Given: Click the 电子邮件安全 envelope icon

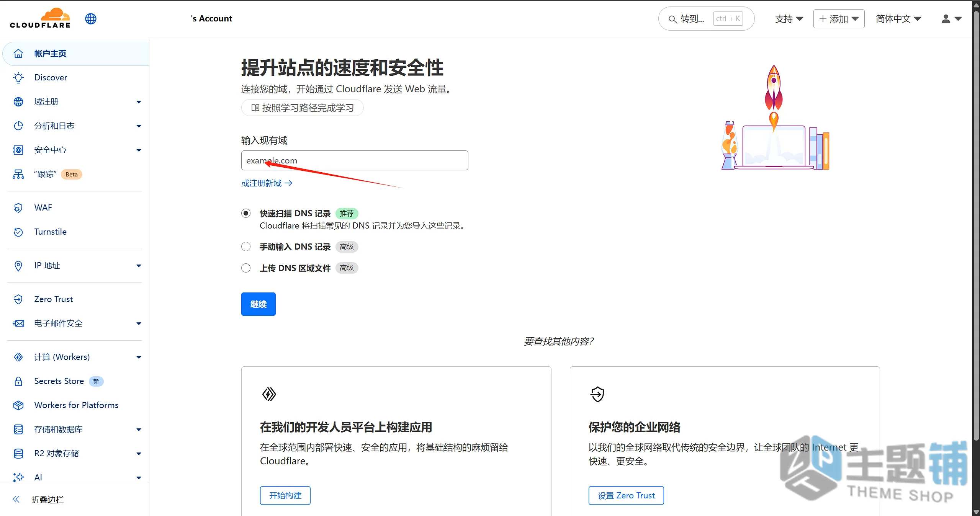Looking at the screenshot, I should click(18, 323).
